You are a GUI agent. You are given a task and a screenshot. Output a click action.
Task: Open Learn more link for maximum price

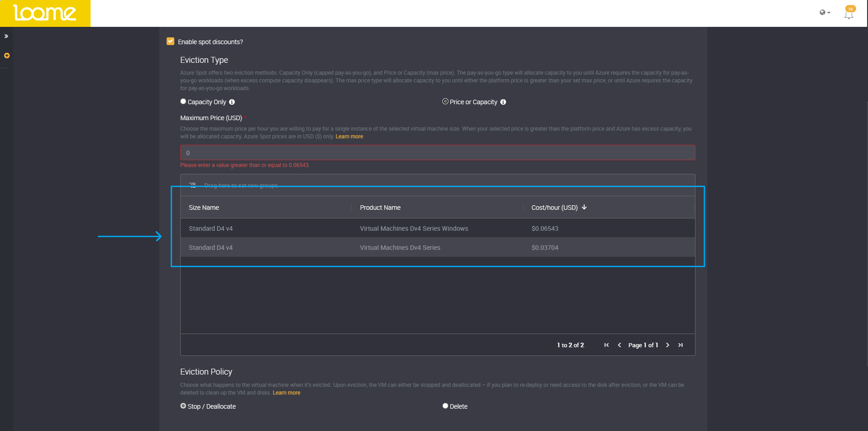pyautogui.click(x=349, y=137)
